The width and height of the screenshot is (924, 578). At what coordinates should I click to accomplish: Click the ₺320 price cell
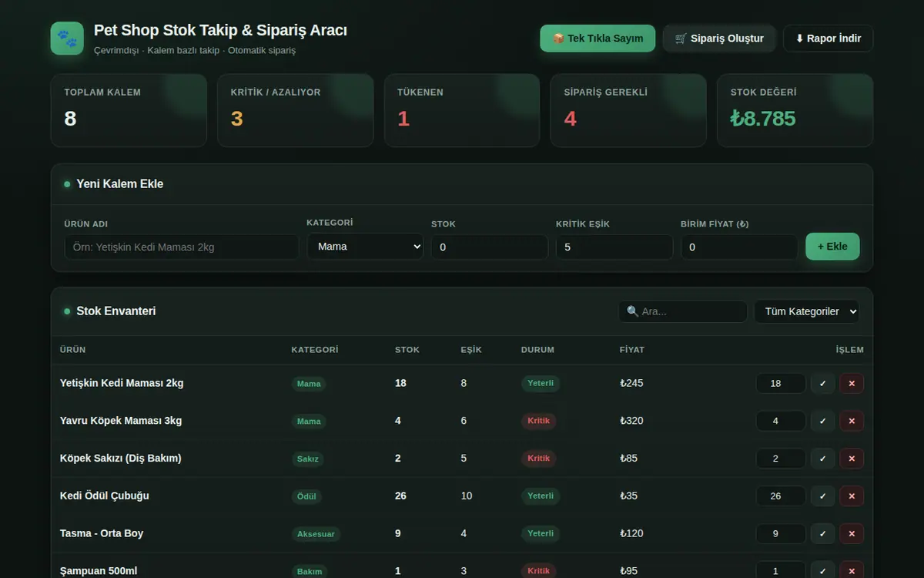point(631,421)
